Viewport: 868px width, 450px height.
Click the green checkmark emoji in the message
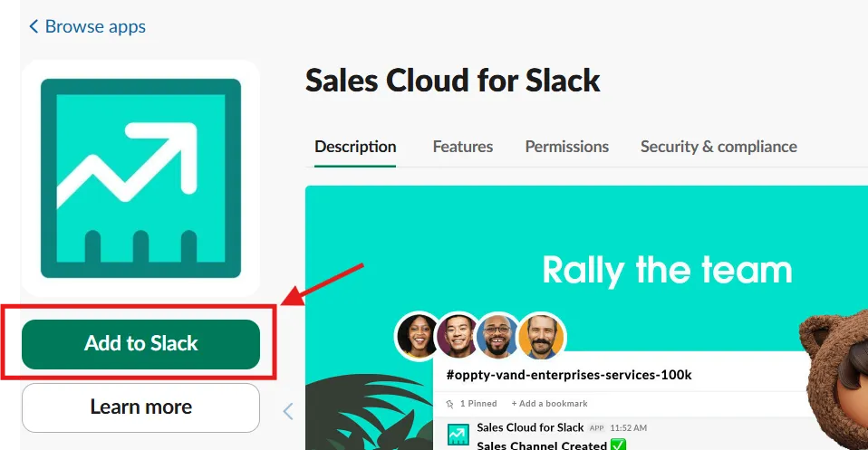[x=619, y=445]
